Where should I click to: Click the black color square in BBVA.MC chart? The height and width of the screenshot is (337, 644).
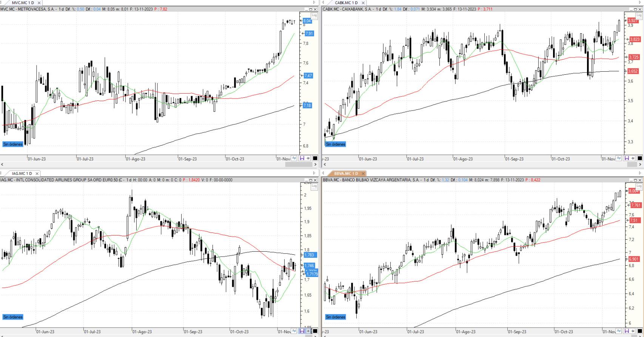click(x=640, y=331)
